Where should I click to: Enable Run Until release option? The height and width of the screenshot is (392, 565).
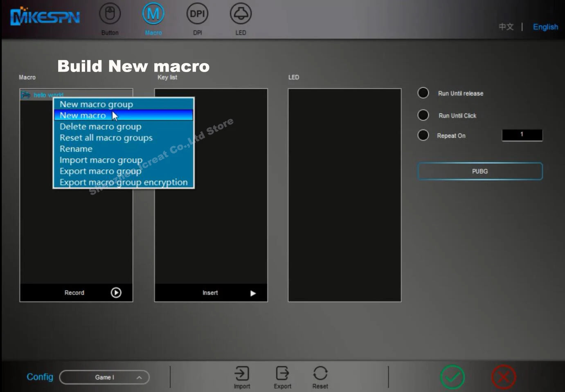pyautogui.click(x=423, y=93)
